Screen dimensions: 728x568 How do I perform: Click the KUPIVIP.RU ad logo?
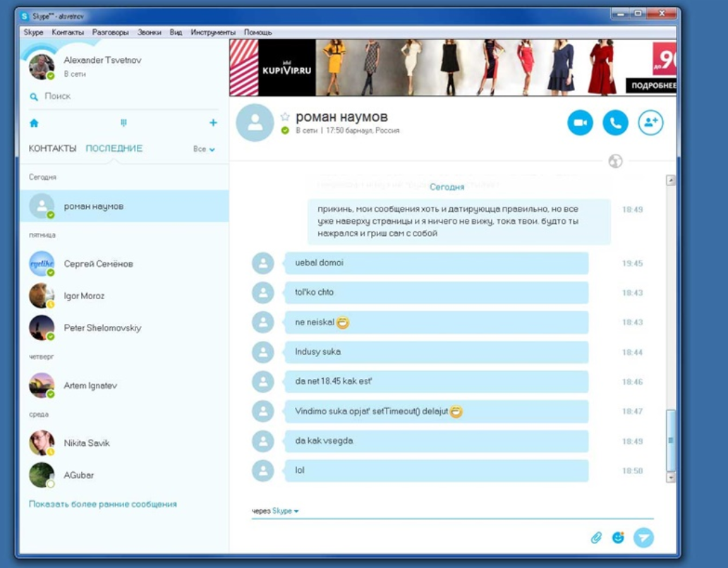pyautogui.click(x=286, y=68)
